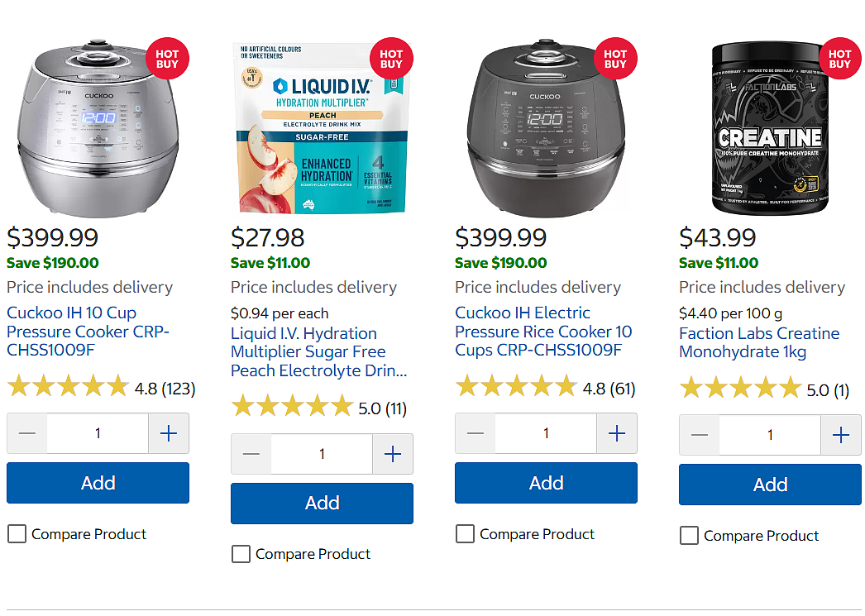Tick Compare Product for Cuckoo IH 10 Cup
The width and height of the screenshot is (865, 616).
(x=17, y=534)
